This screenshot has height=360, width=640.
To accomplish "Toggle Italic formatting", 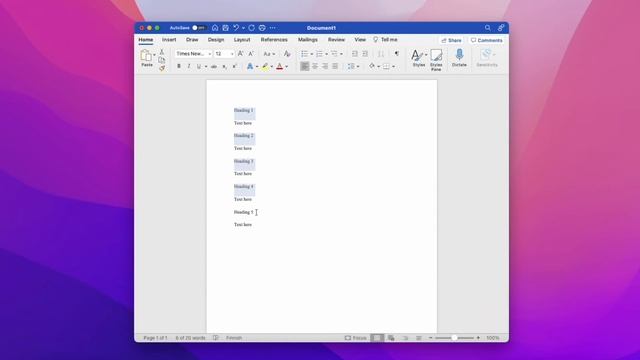I will [x=189, y=66].
